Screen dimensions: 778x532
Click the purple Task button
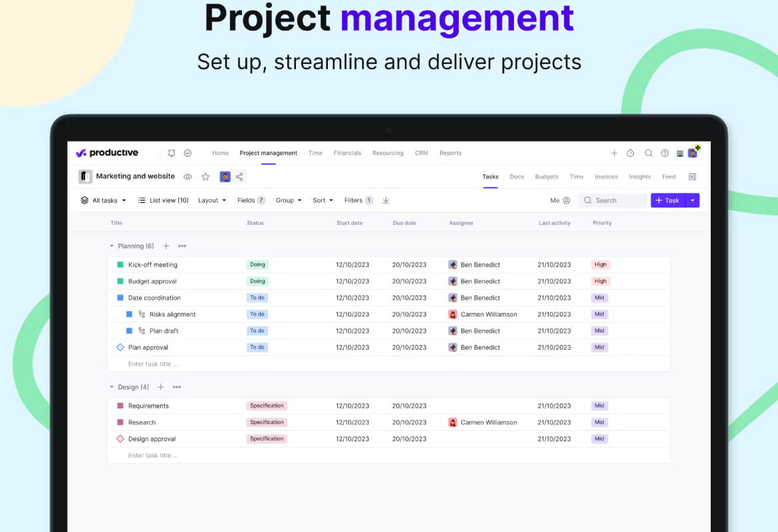point(668,200)
